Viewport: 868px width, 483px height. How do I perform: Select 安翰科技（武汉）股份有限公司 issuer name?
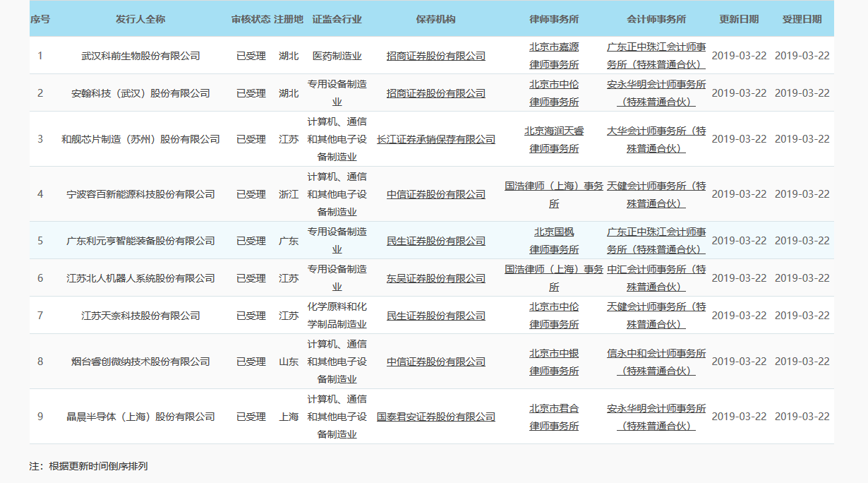pyautogui.click(x=140, y=93)
